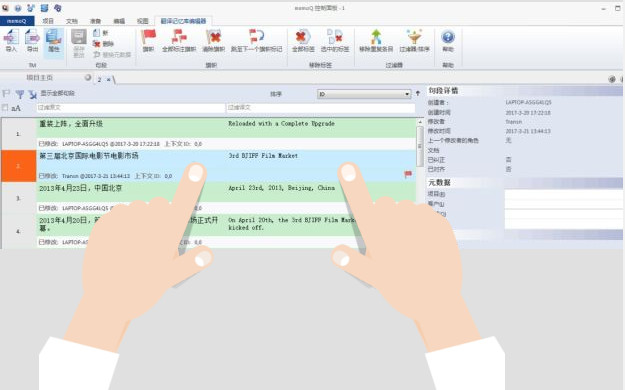
Task: Click the Import (导入) ribbon icon
Action: click(11, 41)
